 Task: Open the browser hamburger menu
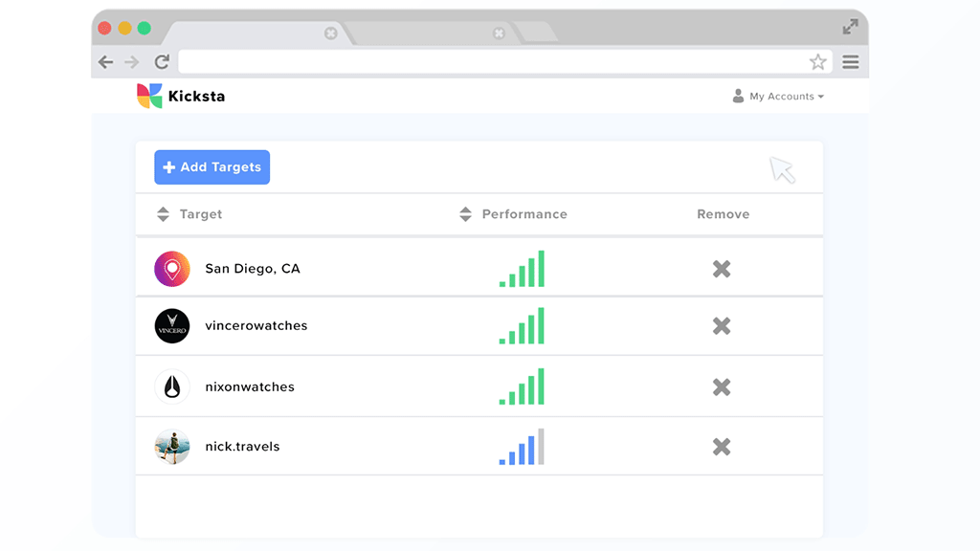coord(851,62)
